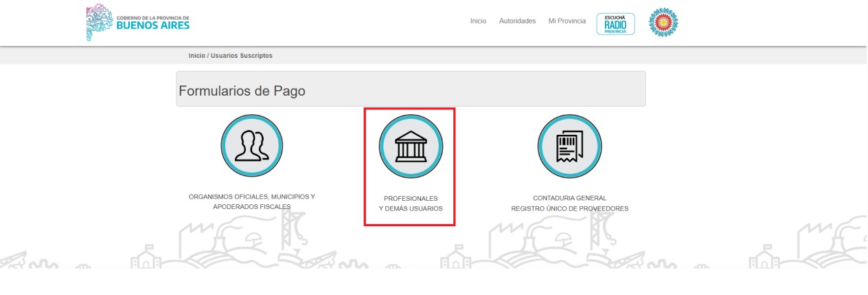This screenshot has height=295, width=868.
Task: Open the Organismos Oficiales two-people icon
Action: pyautogui.click(x=251, y=146)
